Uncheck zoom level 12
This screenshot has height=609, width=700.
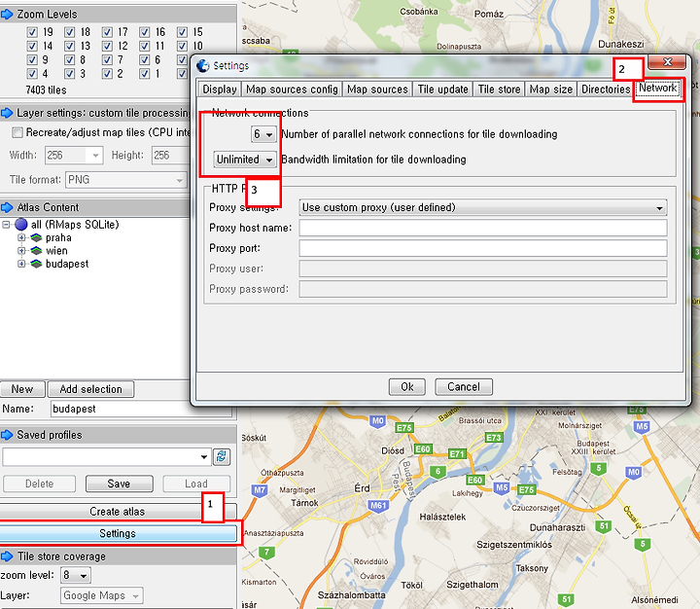[107, 46]
